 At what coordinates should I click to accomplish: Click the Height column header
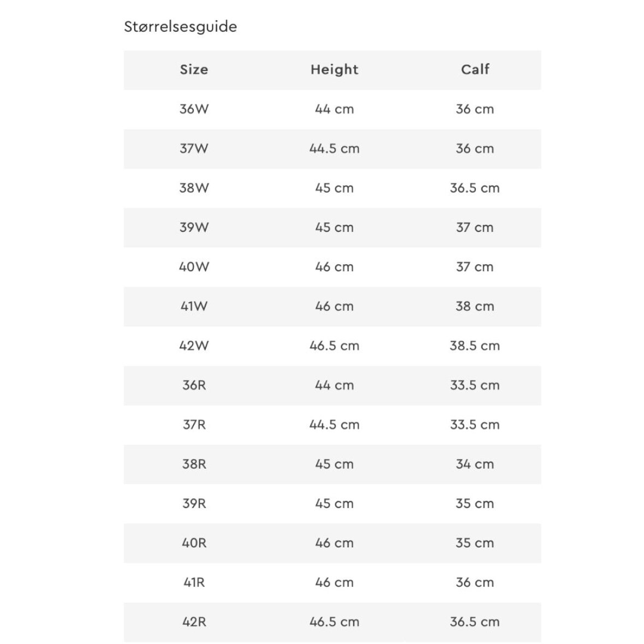[x=334, y=70]
